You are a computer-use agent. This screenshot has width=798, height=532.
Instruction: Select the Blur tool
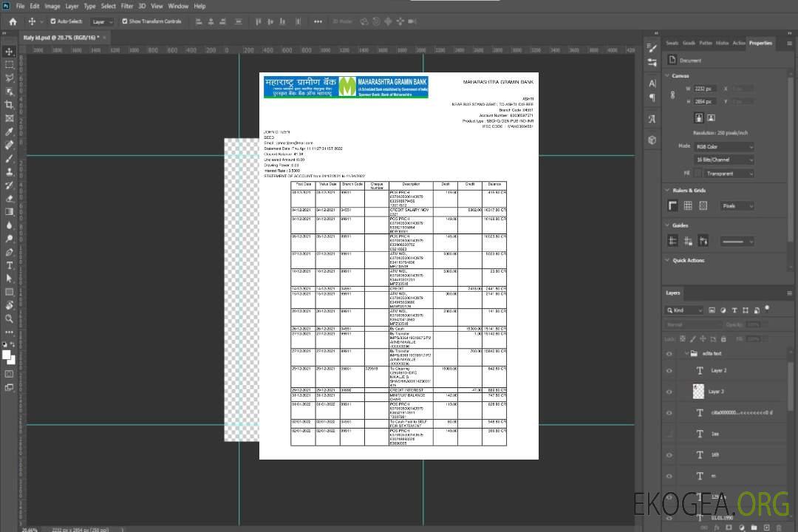[x=9, y=225]
